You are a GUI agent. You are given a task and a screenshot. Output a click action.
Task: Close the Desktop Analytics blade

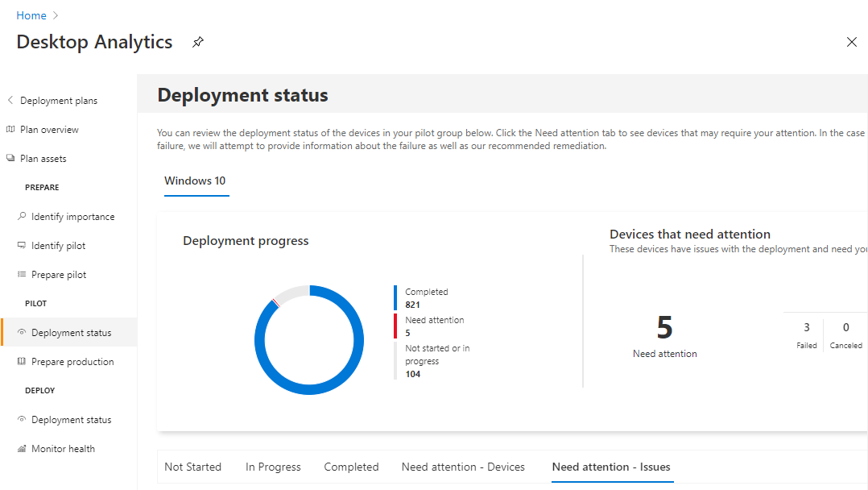click(851, 42)
